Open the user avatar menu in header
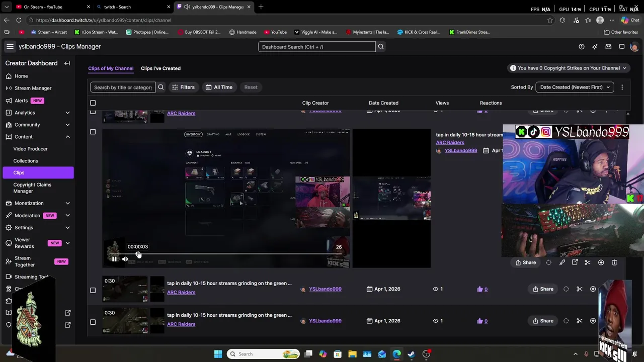Screen dimensions: 644x362 634,47
